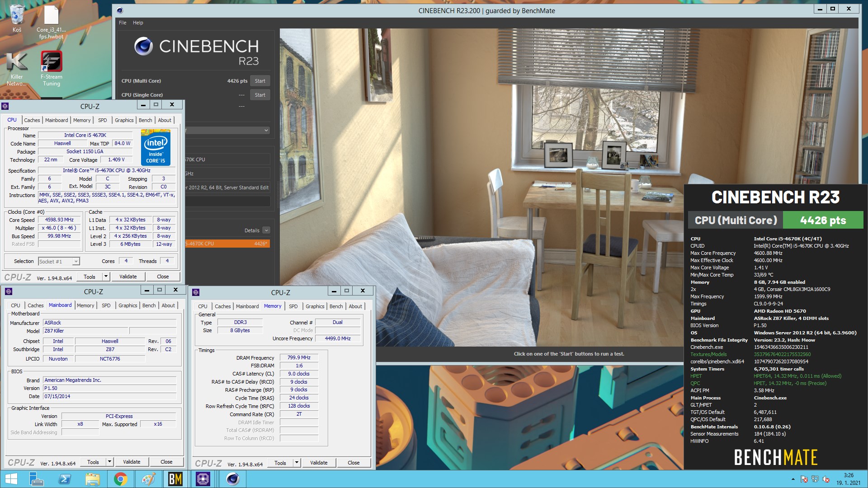Screen dimensions: 868x488
Task: Show hidden tray icons arrow
Action: tap(793, 479)
